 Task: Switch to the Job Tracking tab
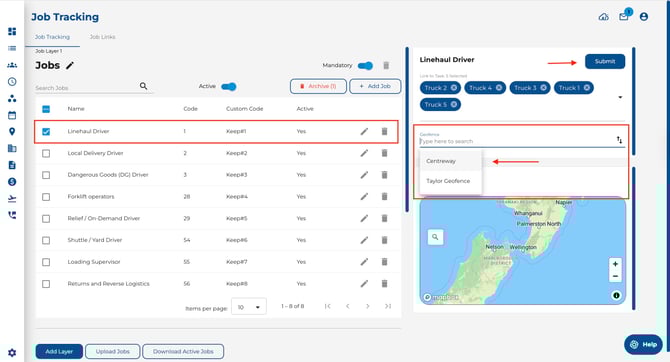52,37
